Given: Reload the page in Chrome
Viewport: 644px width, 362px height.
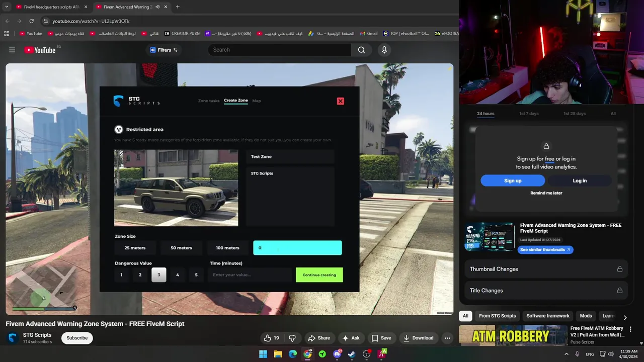Looking at the screenshot, I should [31, 21].
